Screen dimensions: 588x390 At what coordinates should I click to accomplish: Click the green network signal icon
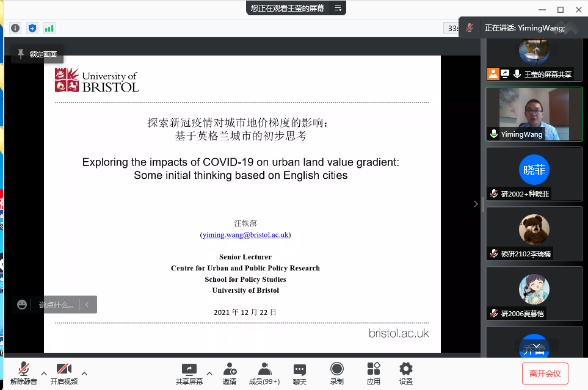click(49, 28)
